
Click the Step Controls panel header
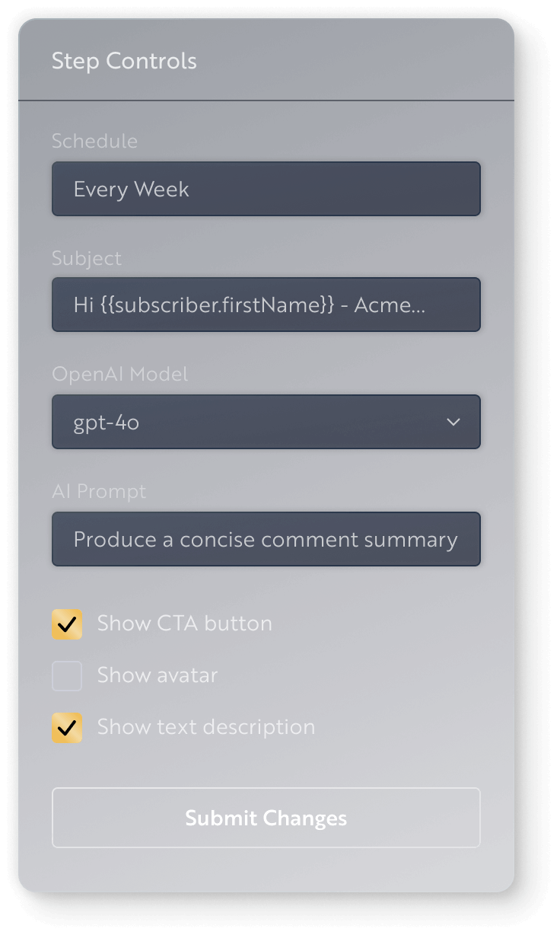(124, 61)
